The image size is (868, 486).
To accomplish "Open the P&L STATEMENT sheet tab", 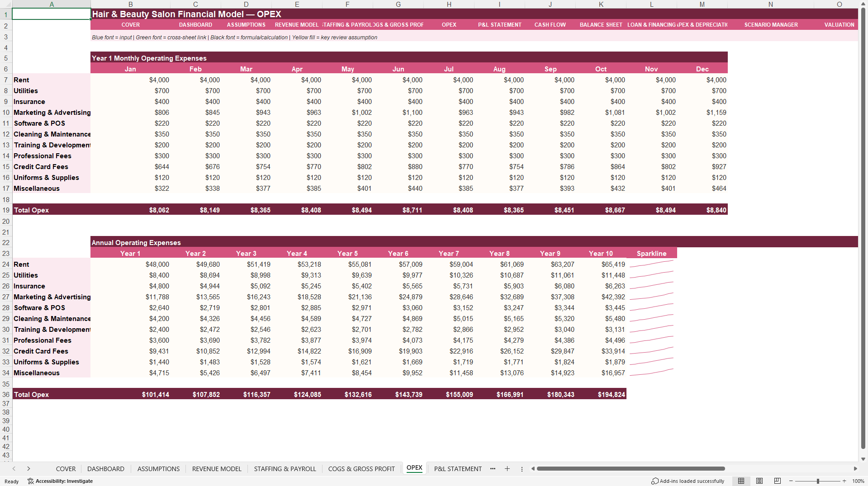I will coord(458,469).
